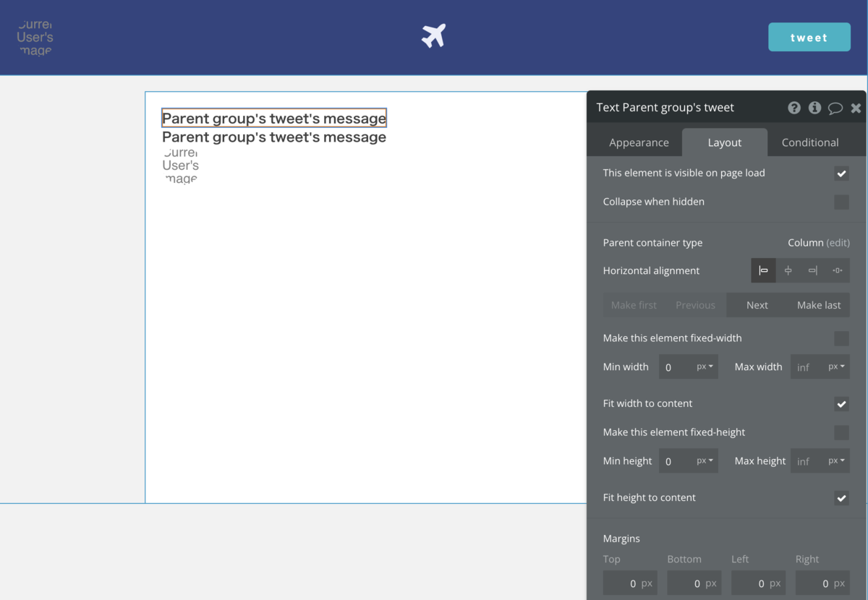Toggle 'Fit width to content' checkbox
The height and width of the screenshot is (600, 868).
click(841, 404)
